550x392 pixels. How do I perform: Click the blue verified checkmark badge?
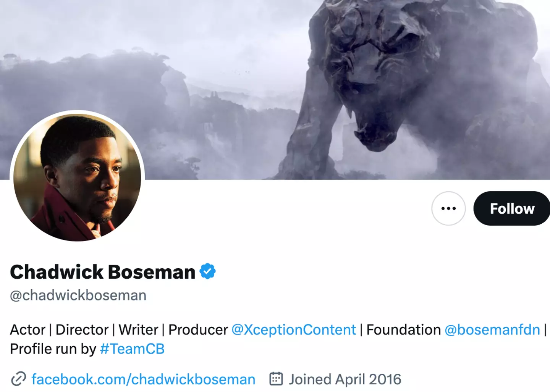208,271
